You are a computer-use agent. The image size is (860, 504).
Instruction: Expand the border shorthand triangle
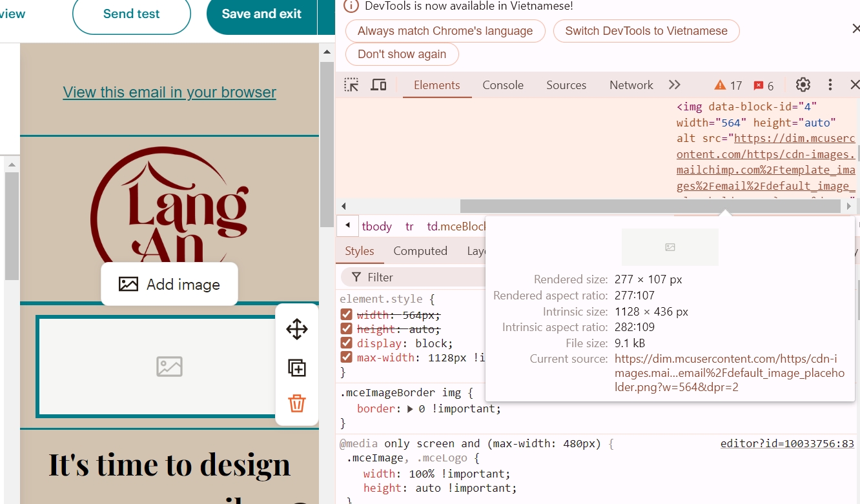pyautogui.click(x=410, y=408)
